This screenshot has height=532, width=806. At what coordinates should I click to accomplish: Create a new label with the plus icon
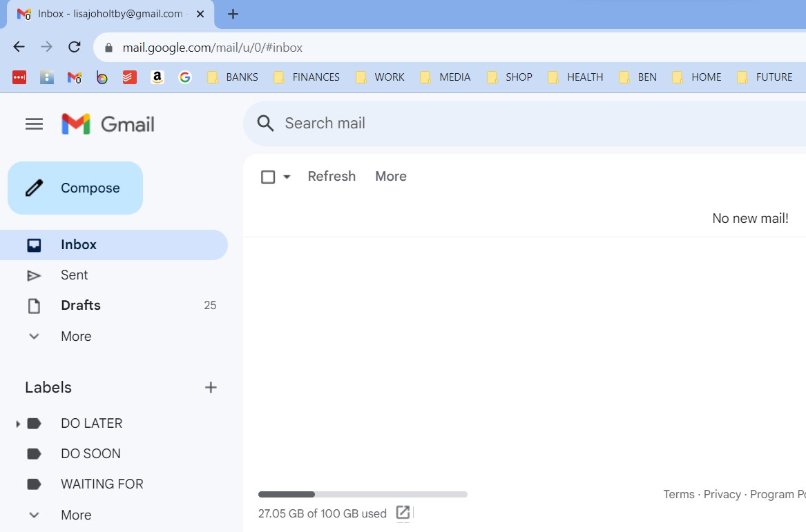(211, 388)
